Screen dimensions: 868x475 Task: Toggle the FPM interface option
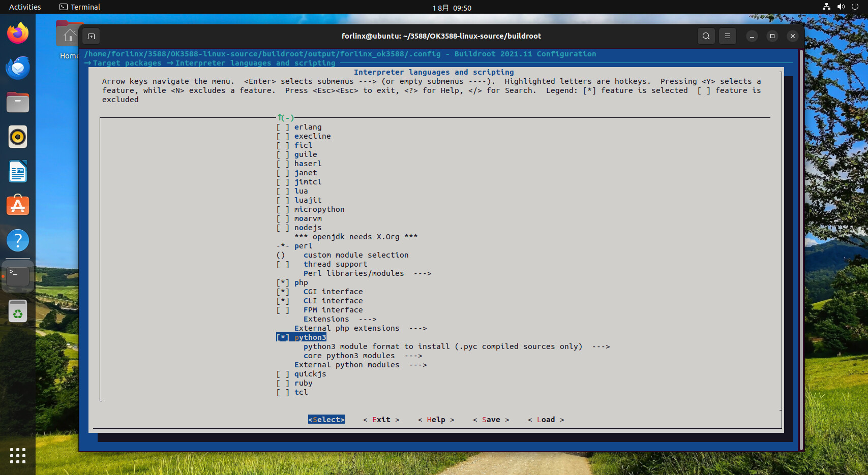point(283,310)
